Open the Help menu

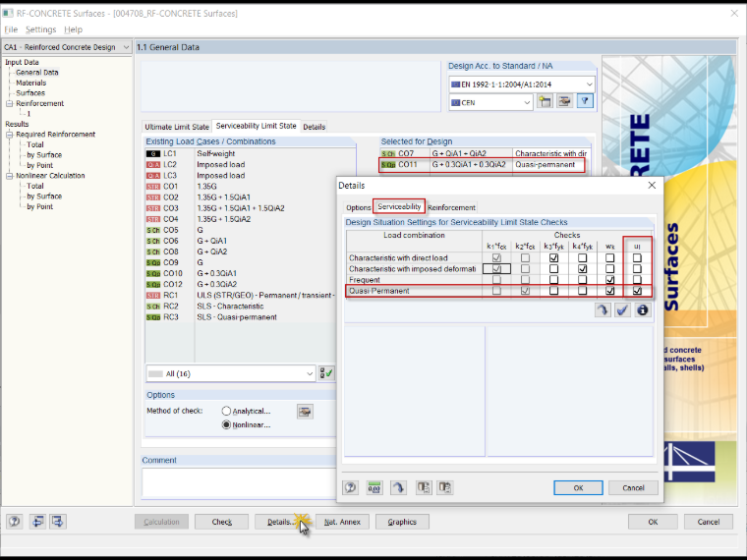click(x=73, y=29)
